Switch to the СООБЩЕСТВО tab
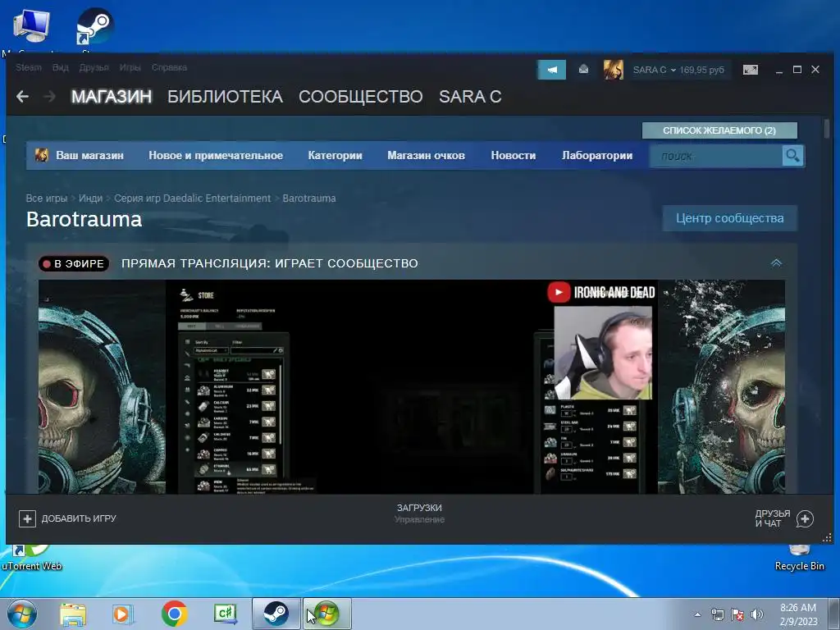Image resolution: width=840 pixels, height=630 pixels. point(361,97)
